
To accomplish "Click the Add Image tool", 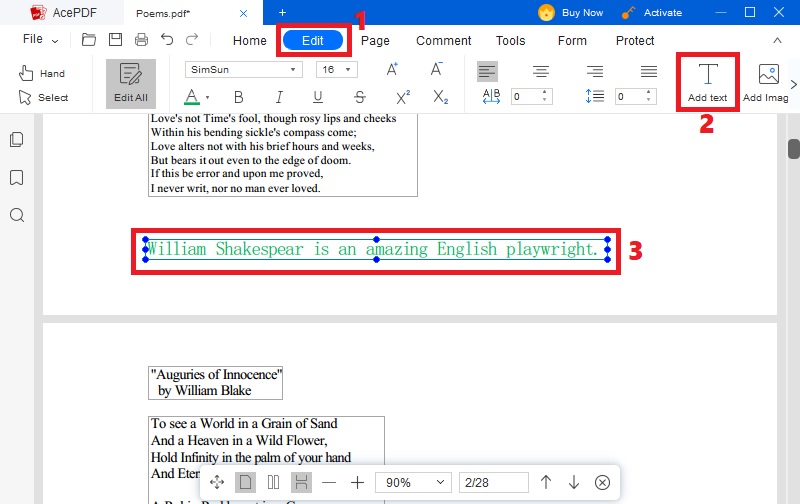I will click(x=766, y=82).
